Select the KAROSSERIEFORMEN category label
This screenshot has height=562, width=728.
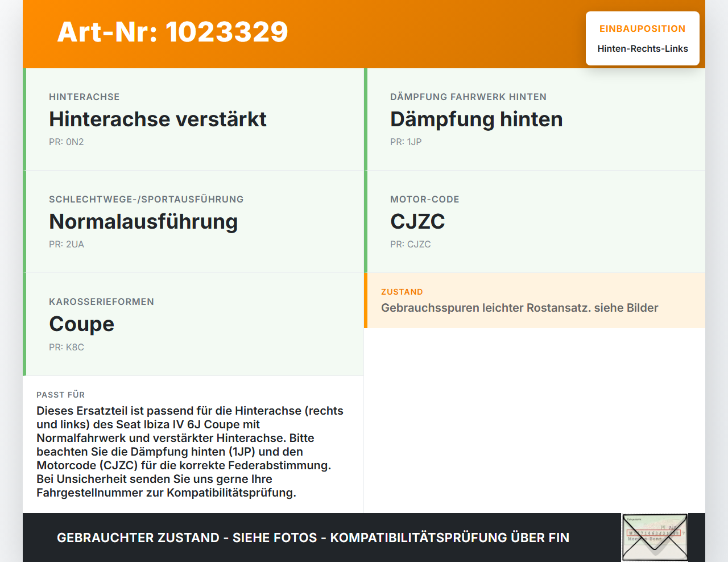click(101, 302)
